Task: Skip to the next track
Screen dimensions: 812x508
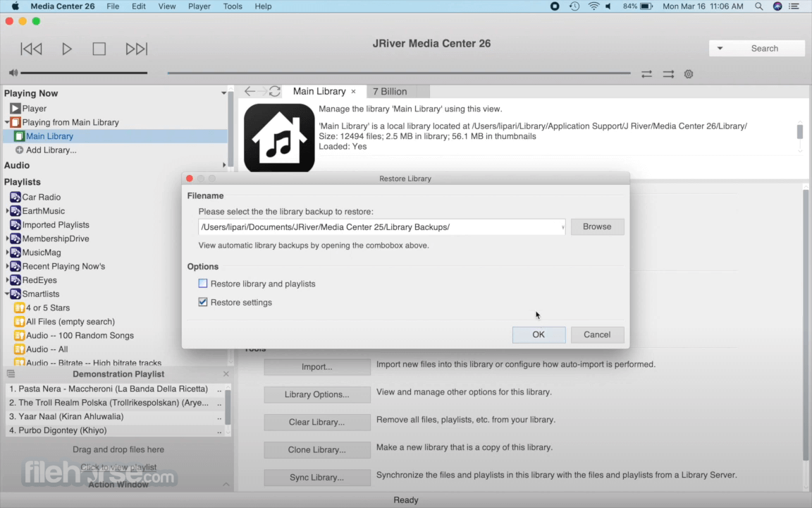Action: coord(137,49)
